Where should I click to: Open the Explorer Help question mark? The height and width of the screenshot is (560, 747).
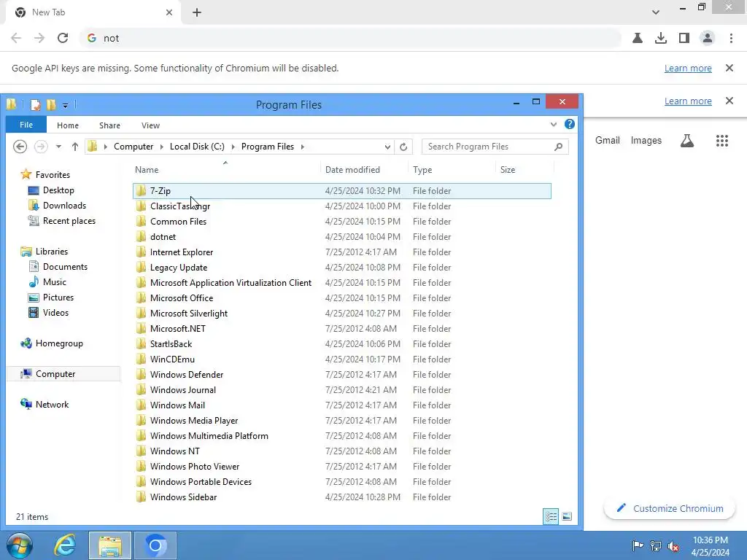click(x=569, y=124)
